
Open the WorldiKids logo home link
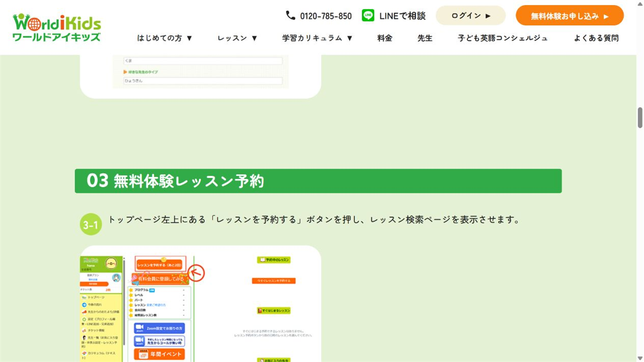(57, 27)
